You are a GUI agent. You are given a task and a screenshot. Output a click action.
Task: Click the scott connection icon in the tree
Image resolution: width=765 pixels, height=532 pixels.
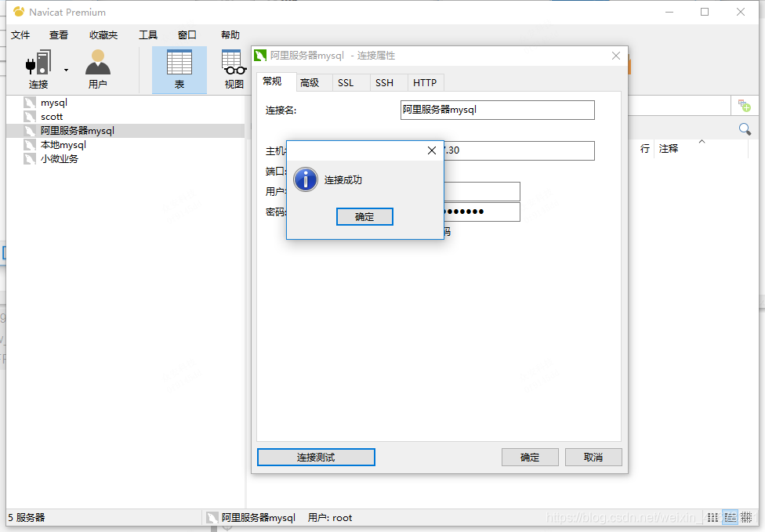(x=30, y=117)
